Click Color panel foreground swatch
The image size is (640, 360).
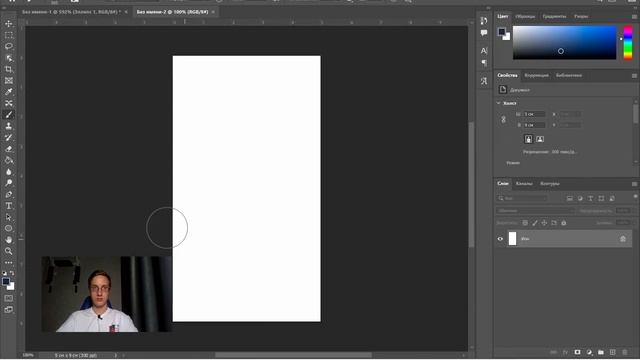502,32
